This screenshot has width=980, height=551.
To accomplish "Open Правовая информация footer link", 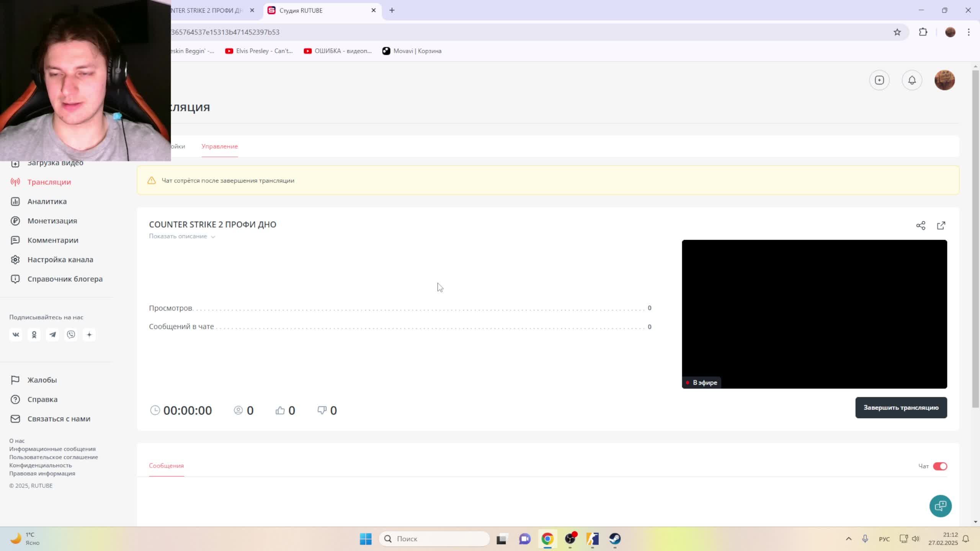I will coord(42,473).
